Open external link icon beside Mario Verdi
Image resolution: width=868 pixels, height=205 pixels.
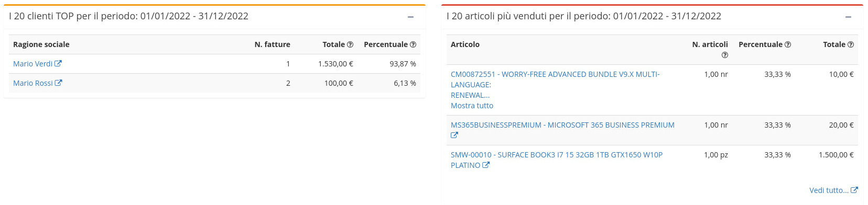(x=58, y=64)
